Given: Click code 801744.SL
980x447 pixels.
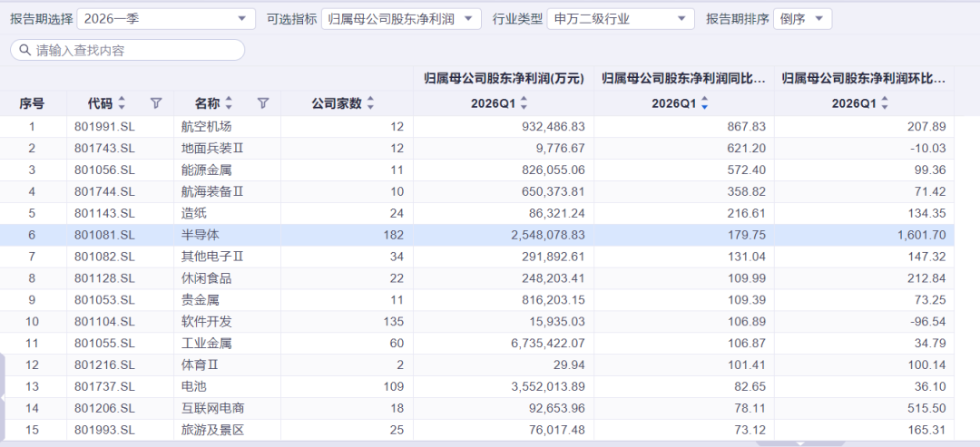Looking at the screenshot, I should pyautogui.click(x=104, y=191).
